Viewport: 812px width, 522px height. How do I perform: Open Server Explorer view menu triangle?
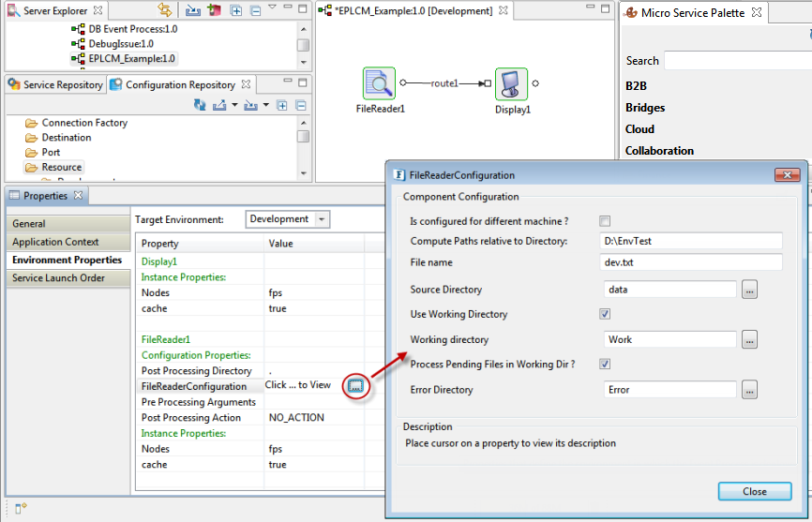[272, 7]
